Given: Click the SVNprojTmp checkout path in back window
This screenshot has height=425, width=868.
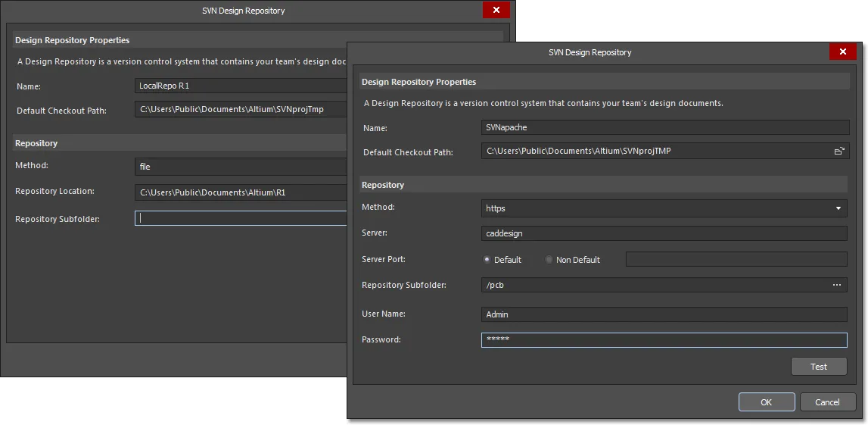Looking at the screenshot, I should pos(241,109).
